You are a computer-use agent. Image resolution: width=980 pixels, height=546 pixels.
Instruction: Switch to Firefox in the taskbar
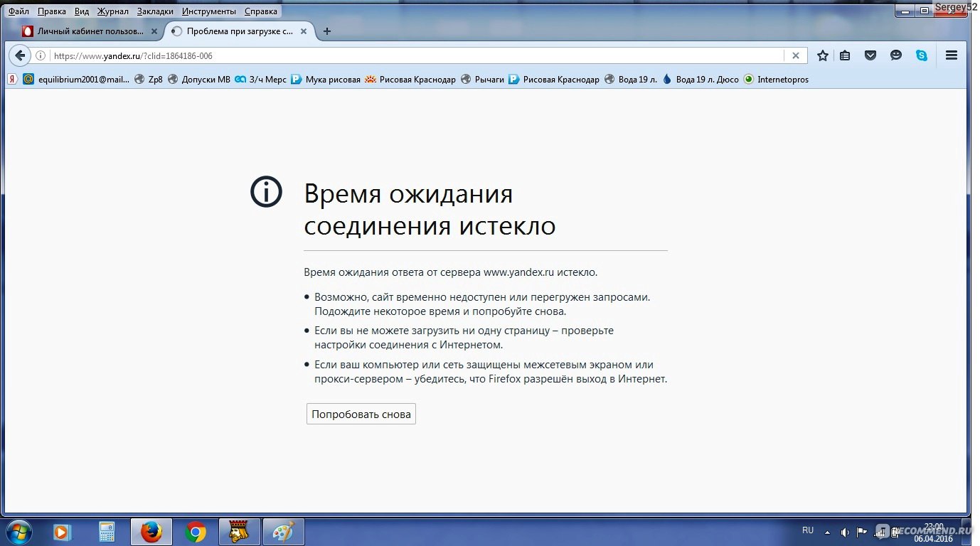(151, 532)
